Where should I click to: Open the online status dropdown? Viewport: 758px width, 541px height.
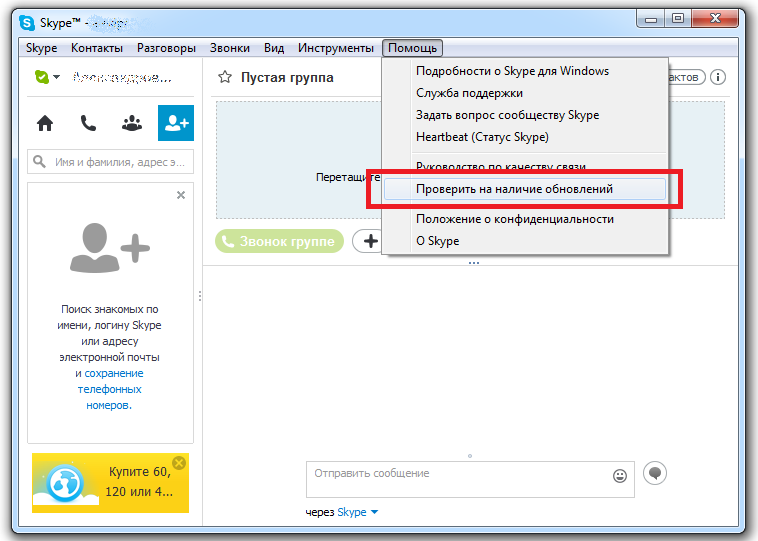[x=48, y=77]
